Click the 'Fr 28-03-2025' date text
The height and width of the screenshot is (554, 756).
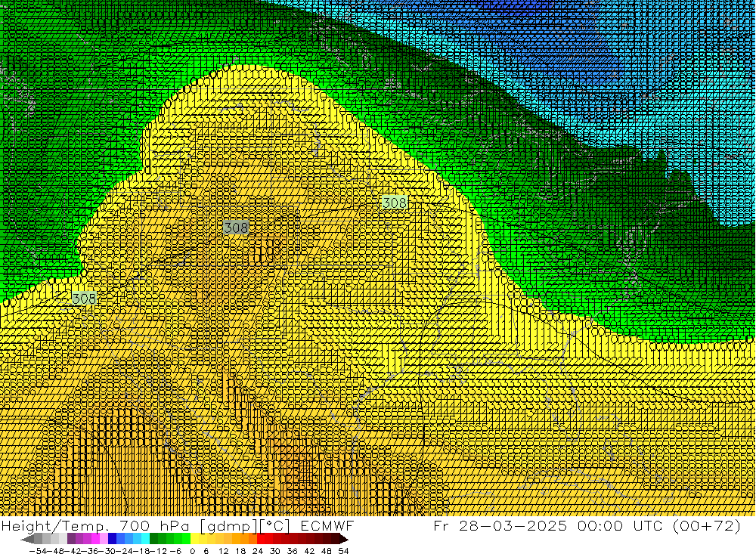coord(500,525)
